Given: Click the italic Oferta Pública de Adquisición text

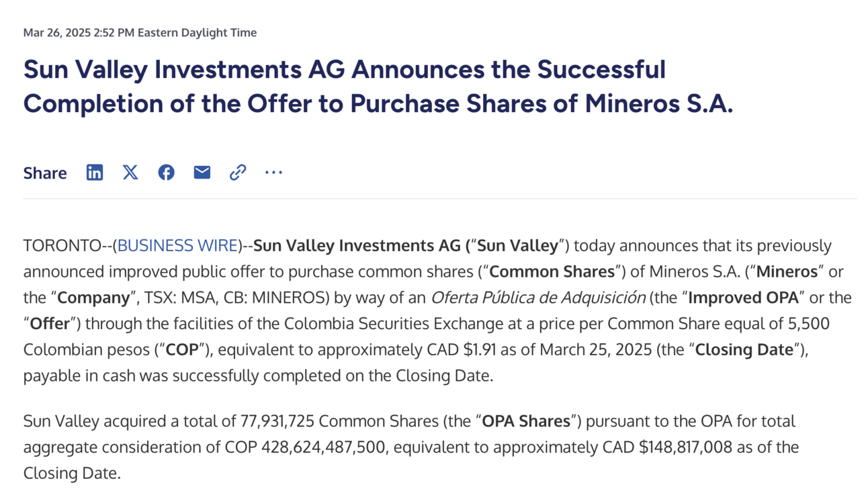Looking at the screenshot, I should point(538,298).
